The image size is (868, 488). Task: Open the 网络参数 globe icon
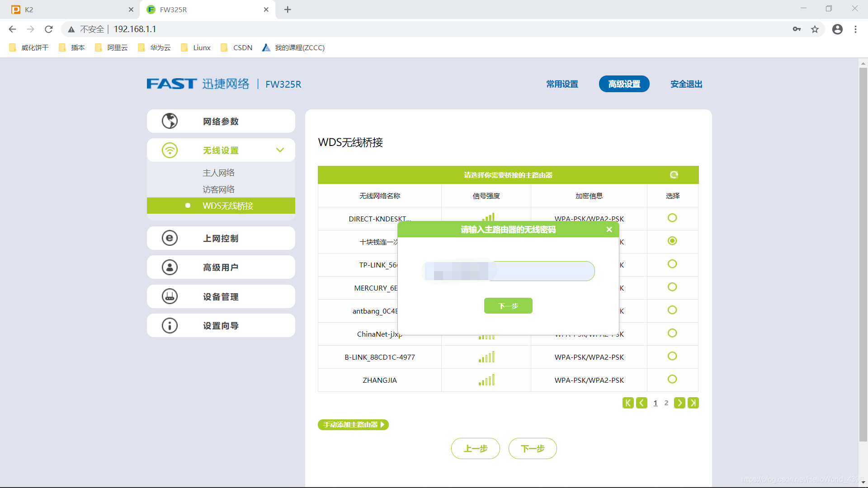click(170, 121)
